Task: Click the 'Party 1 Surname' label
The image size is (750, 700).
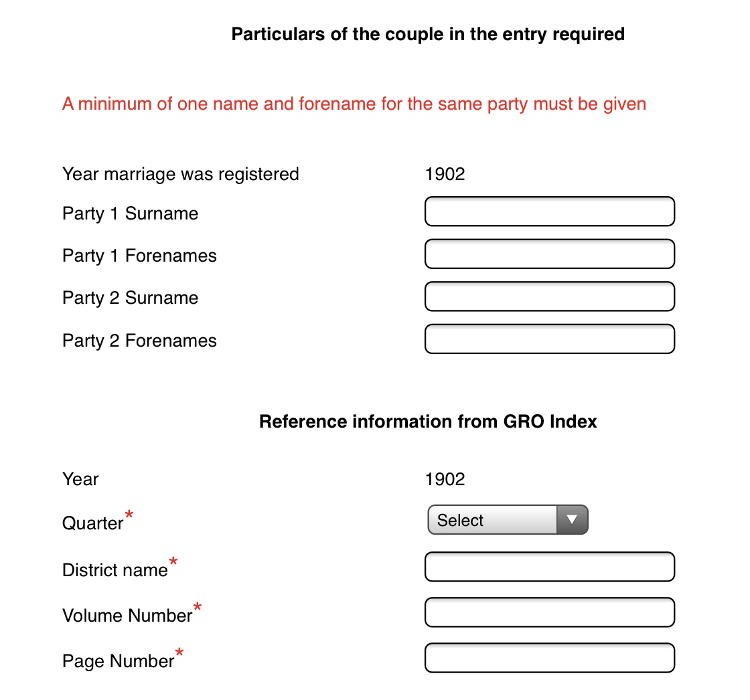Action: point(130,213)
